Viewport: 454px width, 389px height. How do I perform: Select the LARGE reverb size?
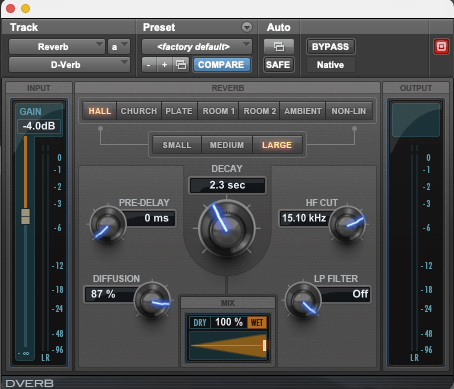click(277, 145)
